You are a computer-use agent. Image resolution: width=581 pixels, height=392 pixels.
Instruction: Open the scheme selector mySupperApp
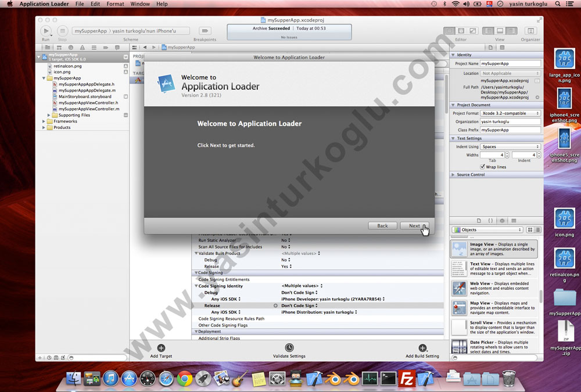coord(91,31)
